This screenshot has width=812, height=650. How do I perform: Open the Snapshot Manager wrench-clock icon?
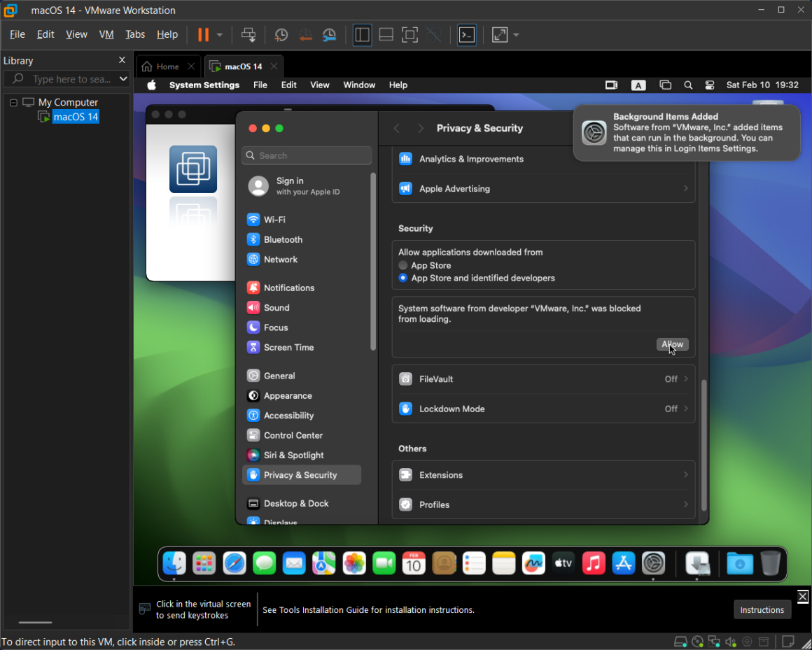pyautogui.click(x=330, y=35)
